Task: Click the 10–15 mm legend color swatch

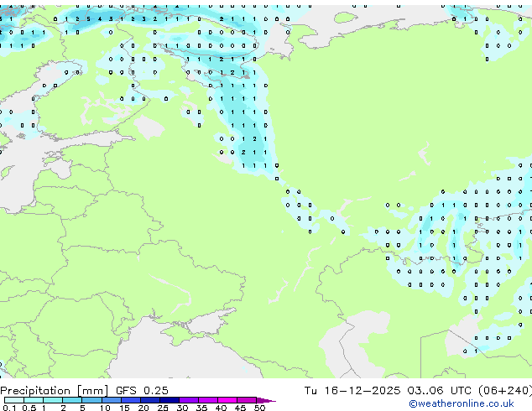Action: click(x=112, y=400)
